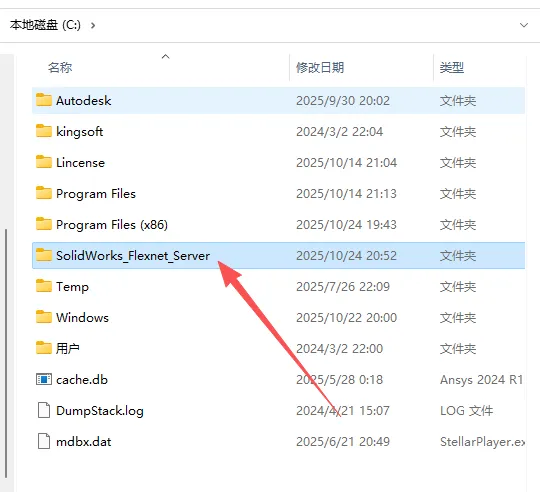Click the Temp folder icon

point(44,286)
